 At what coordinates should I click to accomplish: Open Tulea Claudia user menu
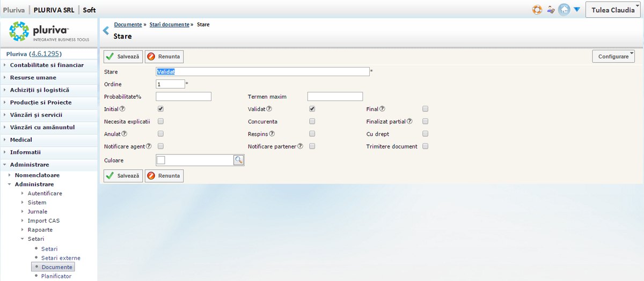(x=612, y=10)
